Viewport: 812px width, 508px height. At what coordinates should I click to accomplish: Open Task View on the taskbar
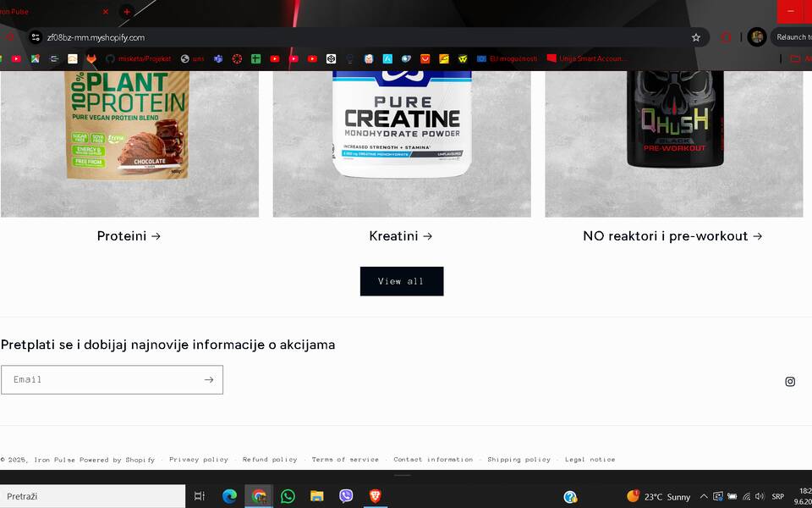coord(200,497)
